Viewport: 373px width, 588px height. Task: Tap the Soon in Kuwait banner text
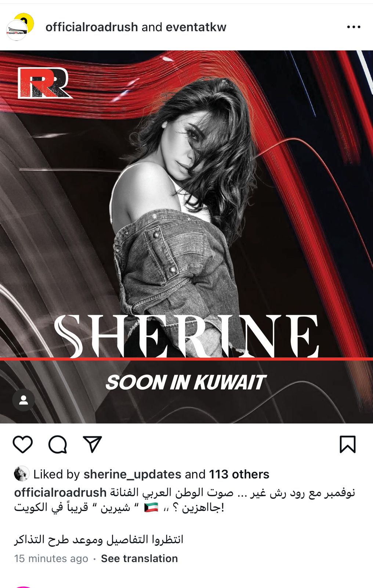[x=186, y=382]
